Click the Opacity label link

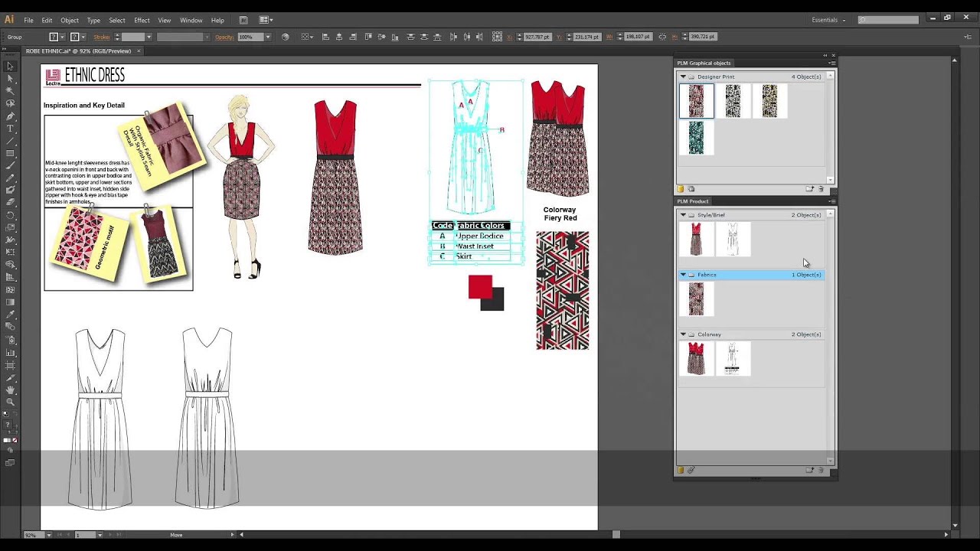coord(224,37)
